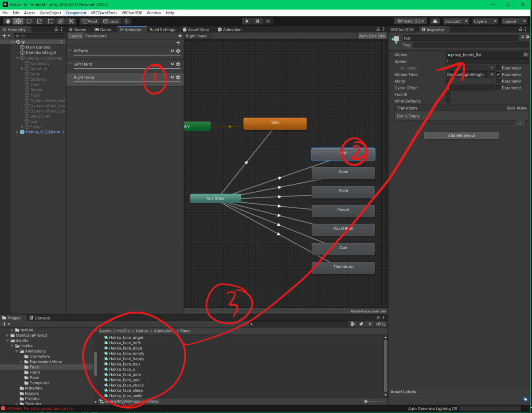Click the Idle2 state node
This screenshot has width=532, height=413.
pos(275,124)
